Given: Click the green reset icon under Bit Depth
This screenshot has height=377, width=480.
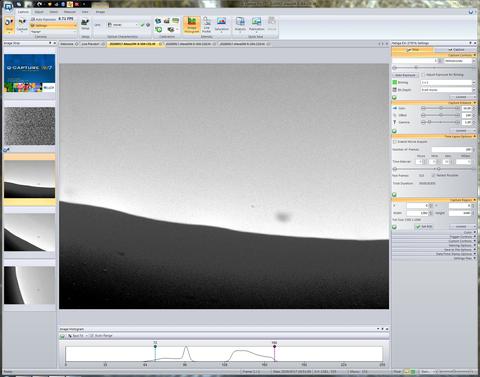Looking at the screenshot, I should [394, 97].
